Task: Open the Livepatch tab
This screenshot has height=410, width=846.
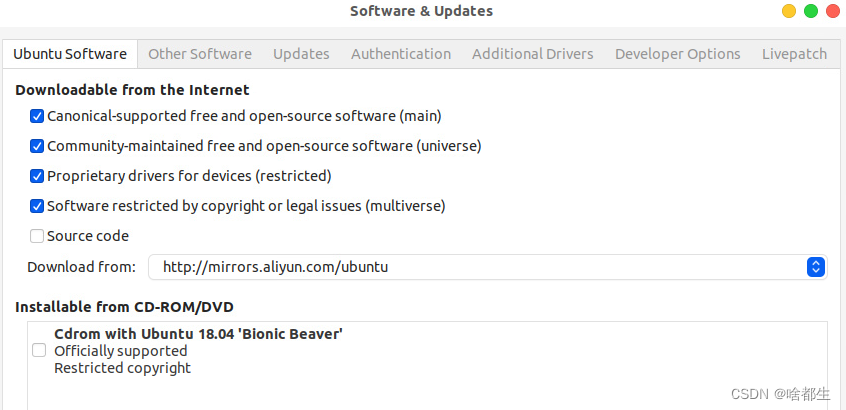Action: (x=794, y=54)
